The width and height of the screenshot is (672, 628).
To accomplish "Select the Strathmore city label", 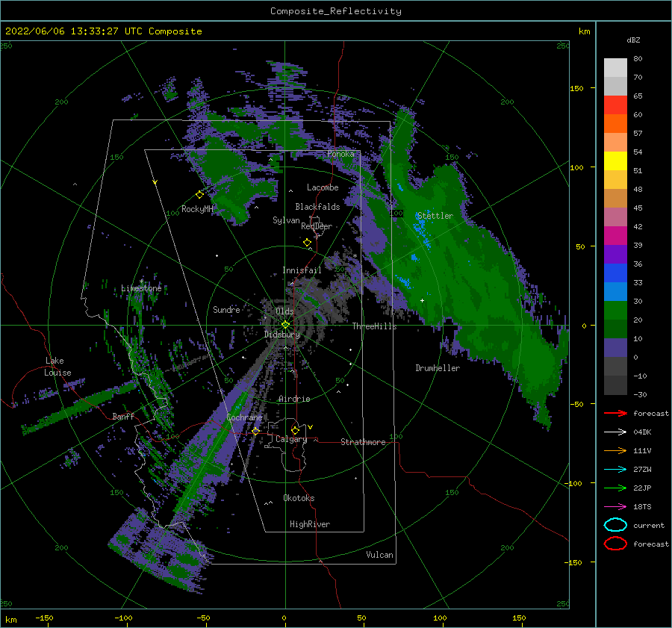I will point(363,442).
